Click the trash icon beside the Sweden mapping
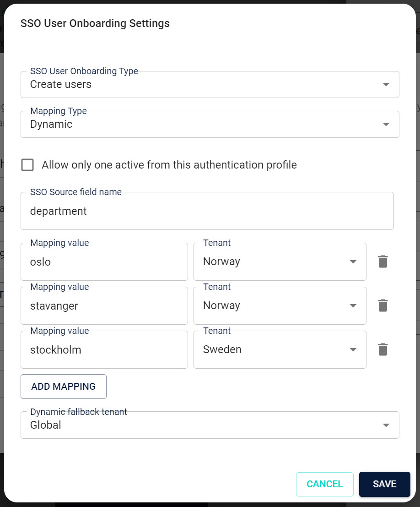The image size is (420, 507). 382,349
